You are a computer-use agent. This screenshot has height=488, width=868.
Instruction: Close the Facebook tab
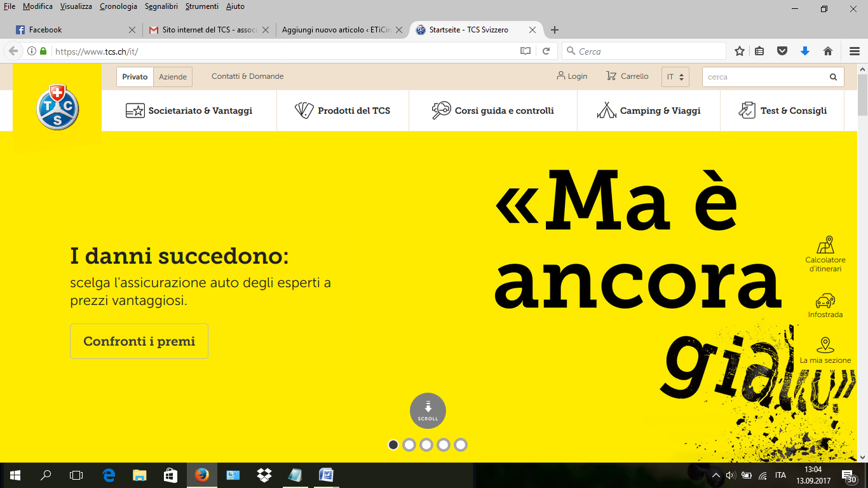132,30
